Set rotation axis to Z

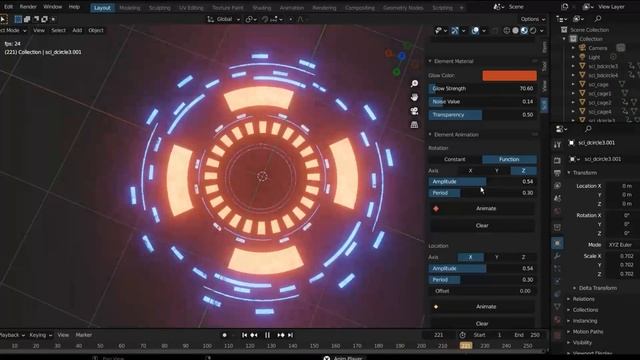click(x=523, y=171)
